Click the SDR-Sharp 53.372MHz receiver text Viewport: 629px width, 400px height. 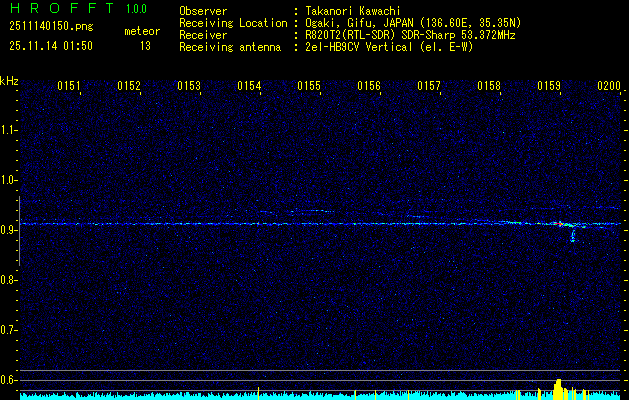tap(459, 36)
